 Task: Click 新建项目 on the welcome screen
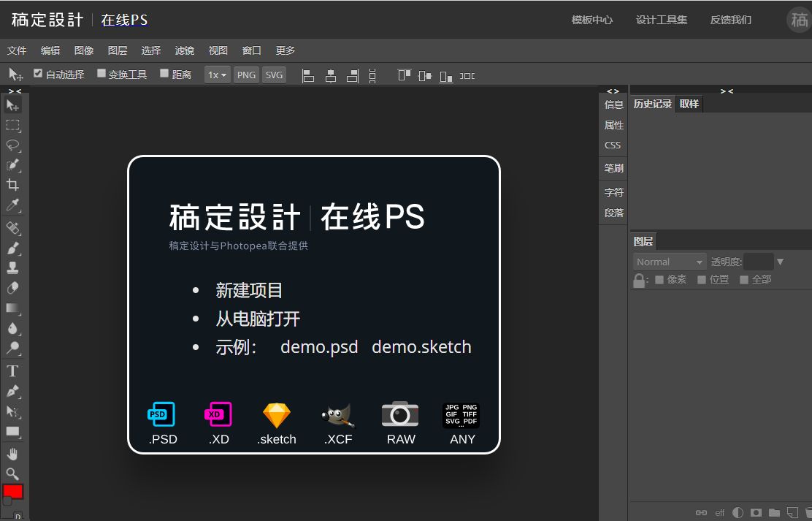[249, 290]
